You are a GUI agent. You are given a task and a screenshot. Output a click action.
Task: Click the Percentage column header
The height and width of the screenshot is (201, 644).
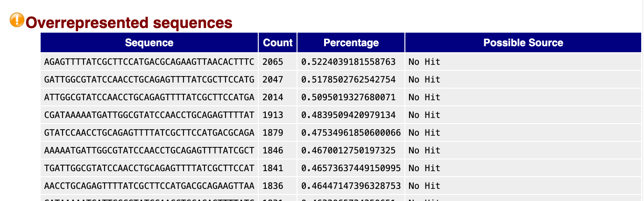351,43
